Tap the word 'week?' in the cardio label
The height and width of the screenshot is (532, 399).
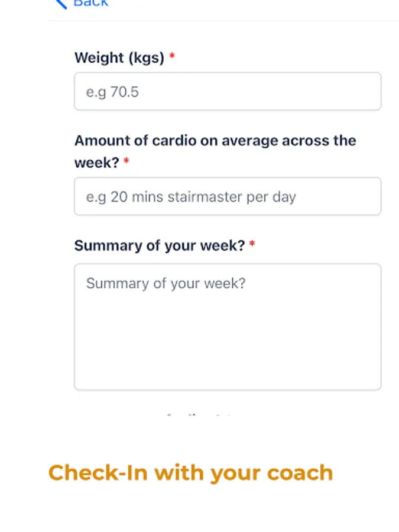[97, 163]
